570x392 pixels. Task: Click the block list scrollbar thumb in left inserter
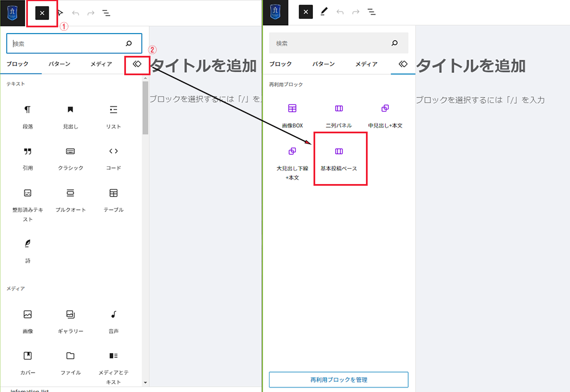click(x=145, y=108)
